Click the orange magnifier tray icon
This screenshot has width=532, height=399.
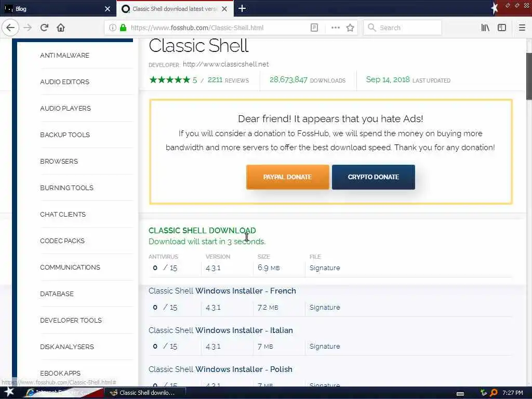494,393
